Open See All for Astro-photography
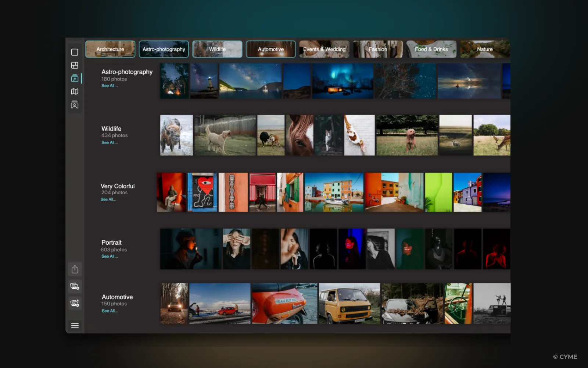588x368 pixels. tap(110, 86)
